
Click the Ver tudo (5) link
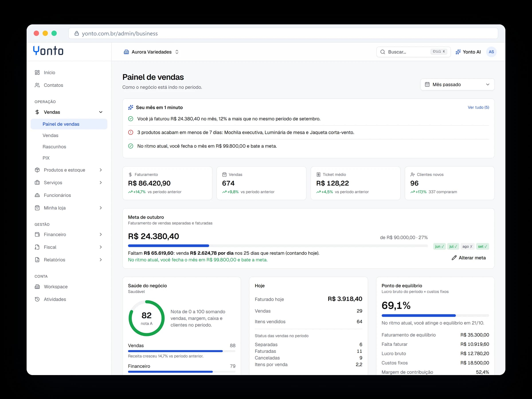click(x=478, y=107)
